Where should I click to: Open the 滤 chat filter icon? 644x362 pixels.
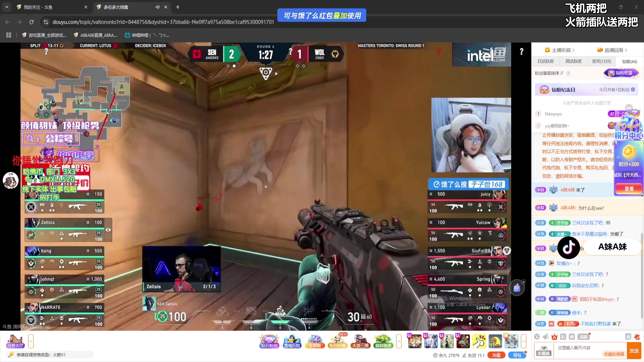628,337
